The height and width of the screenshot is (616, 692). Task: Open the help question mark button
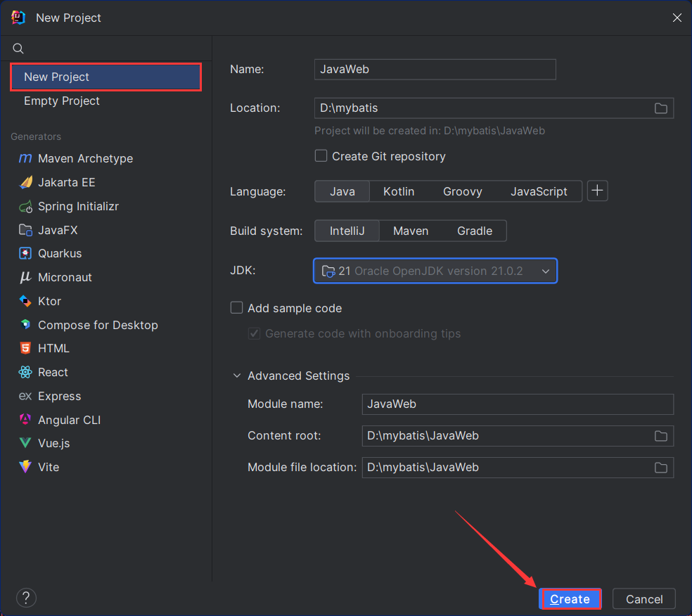tap(26, 598)
